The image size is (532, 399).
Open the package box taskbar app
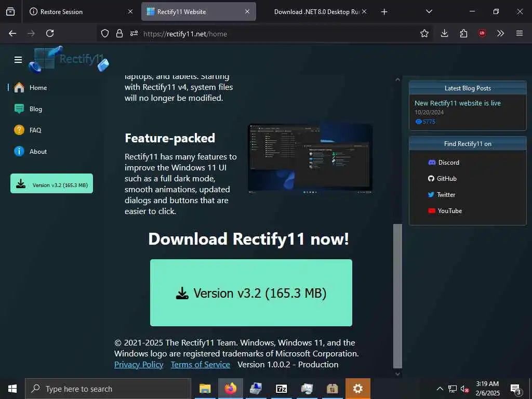pyautogui.click(x=332, y=389)
